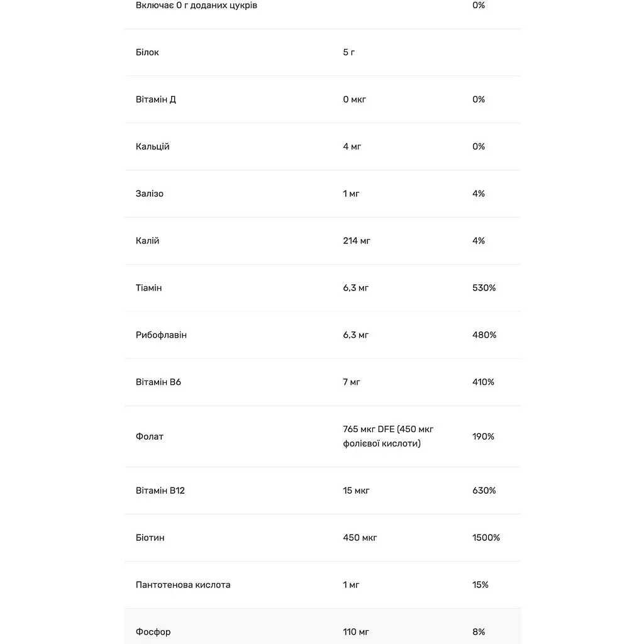Select the Біотин 1500% percentage
Viewport: 644px width, 644px height.
point(486,538)
